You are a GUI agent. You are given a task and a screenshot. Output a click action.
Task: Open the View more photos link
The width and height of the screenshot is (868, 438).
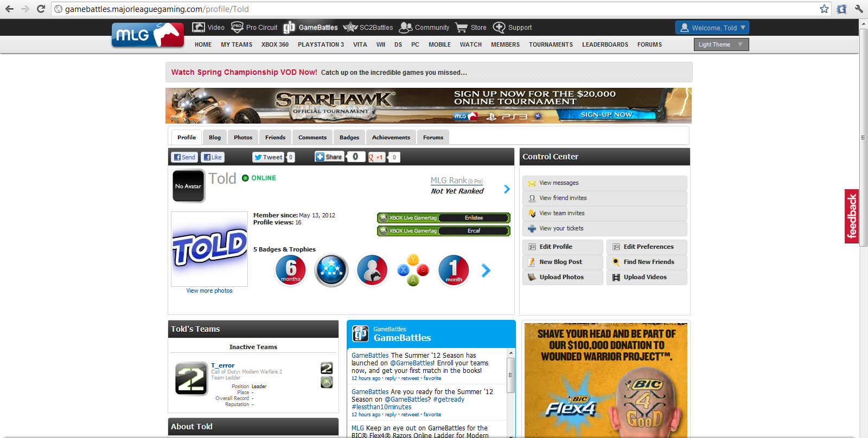(x=209, y=291)
